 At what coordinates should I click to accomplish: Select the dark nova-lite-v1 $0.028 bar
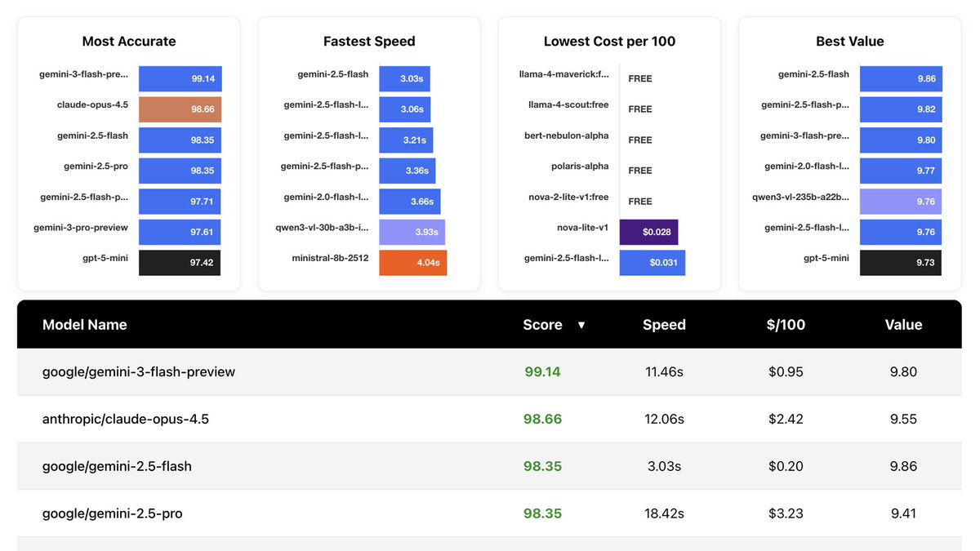coord(649,232)
